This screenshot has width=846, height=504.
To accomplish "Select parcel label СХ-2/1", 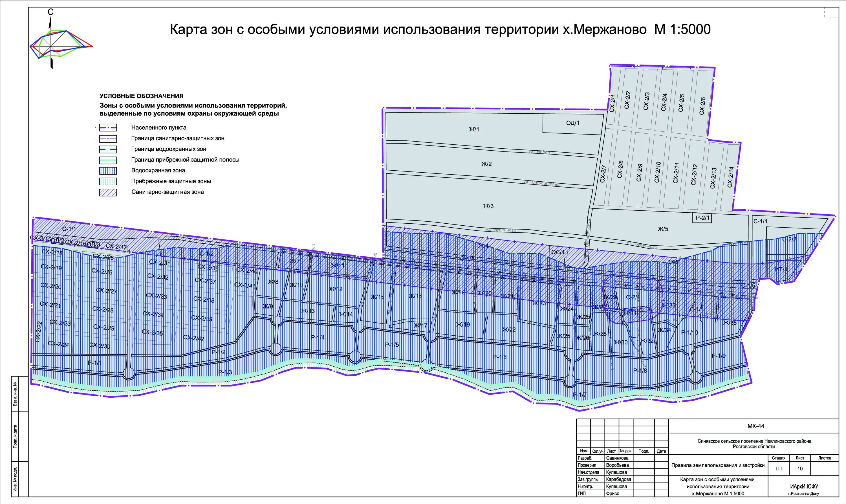I will coord(612,103).
